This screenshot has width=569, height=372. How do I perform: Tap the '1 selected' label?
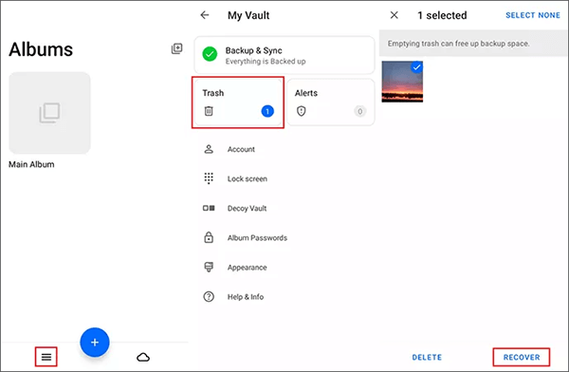(442, 15)
